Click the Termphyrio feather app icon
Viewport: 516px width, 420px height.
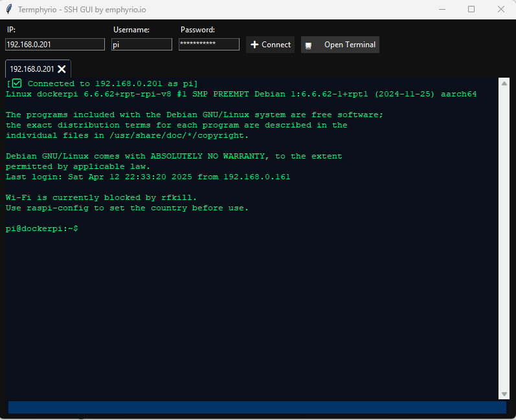[9, 9]
